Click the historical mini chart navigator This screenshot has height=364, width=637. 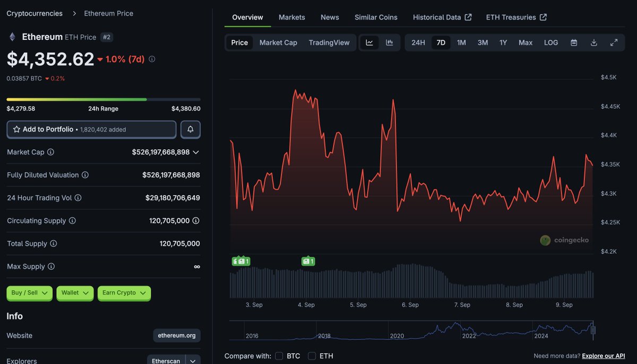point(412,330)
